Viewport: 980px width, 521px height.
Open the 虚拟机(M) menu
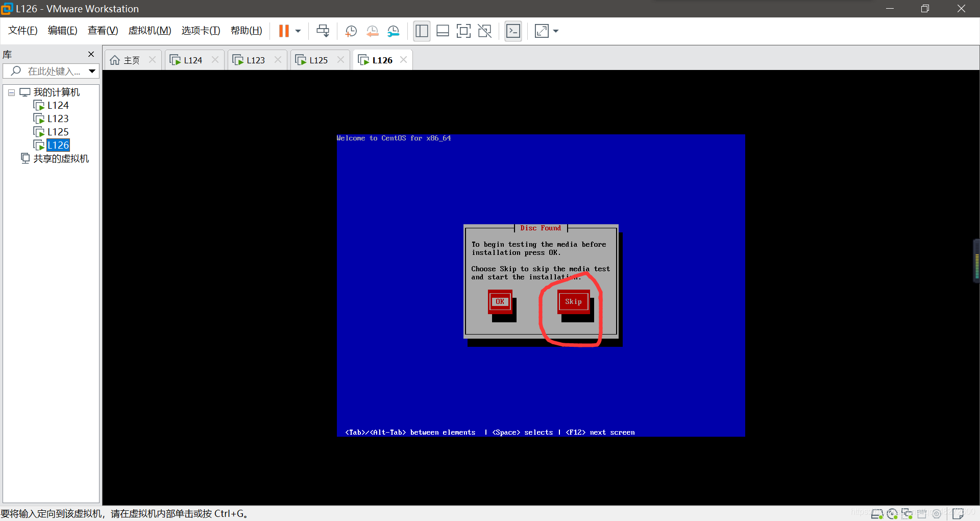point(150,31)
